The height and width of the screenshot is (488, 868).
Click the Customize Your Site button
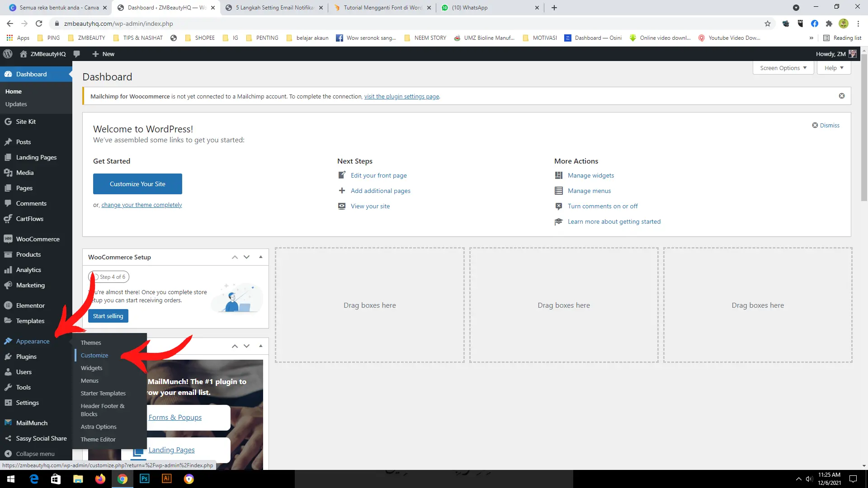[x=137, y=184]
